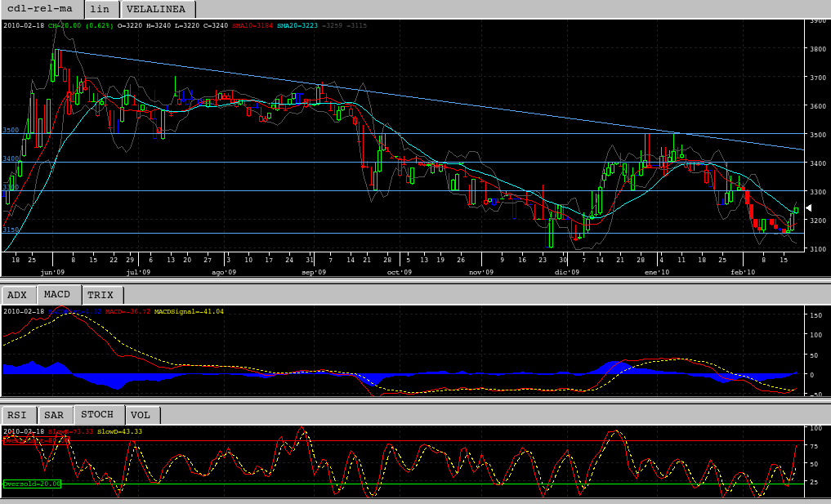Select the STOCH indicator tab
This screenshot has width=831, height=504.
tap(98, 415)
